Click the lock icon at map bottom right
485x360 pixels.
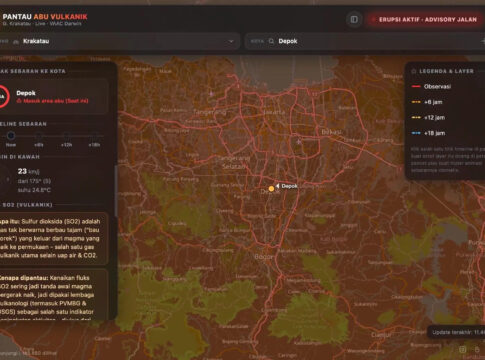[477, 349]
